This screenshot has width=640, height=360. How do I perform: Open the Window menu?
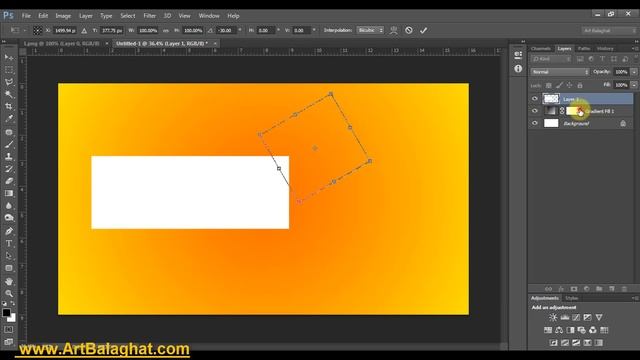tap(209, 16)
